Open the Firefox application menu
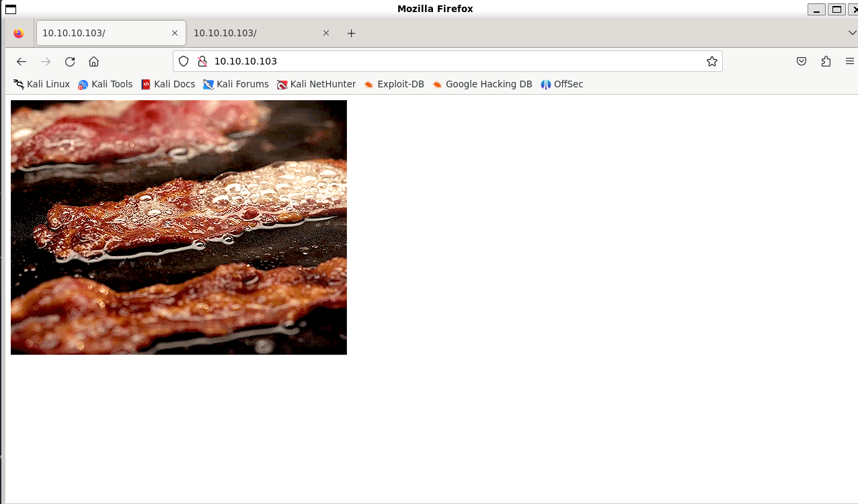 (x=850, y=61)
